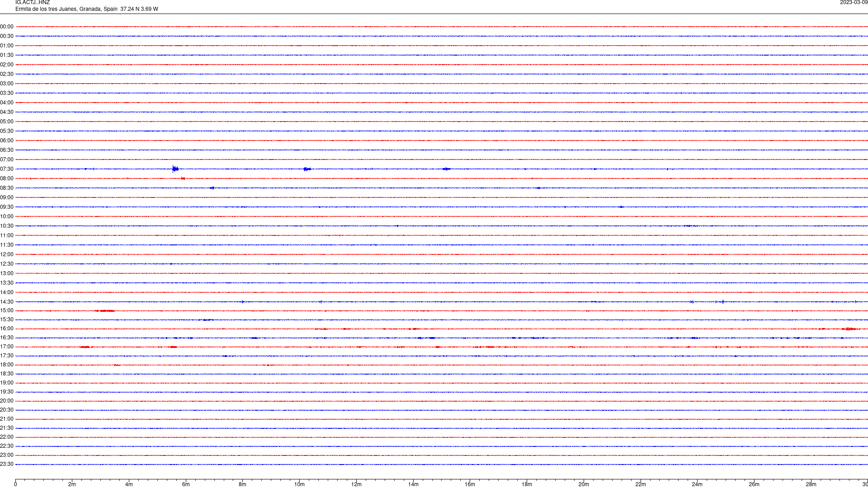Click the largest blue spike in the 07:30 trace
Screen dimensions: 868x488
tap(175, 169)
